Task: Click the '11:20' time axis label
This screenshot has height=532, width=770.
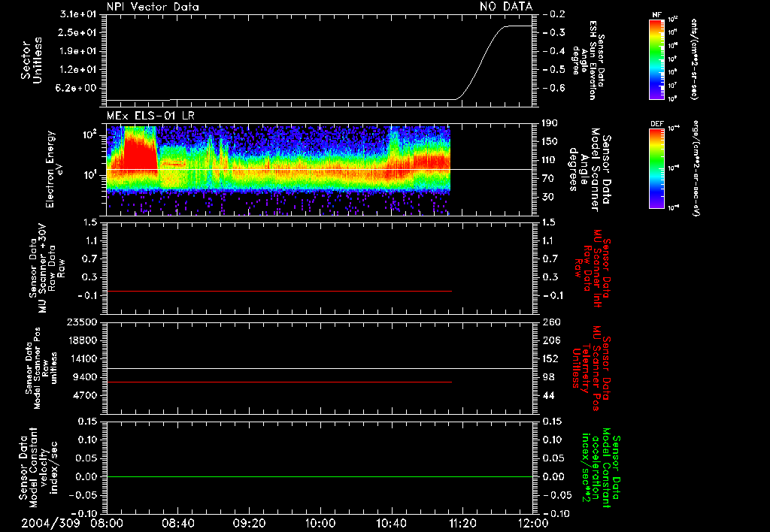Action: 462,523
